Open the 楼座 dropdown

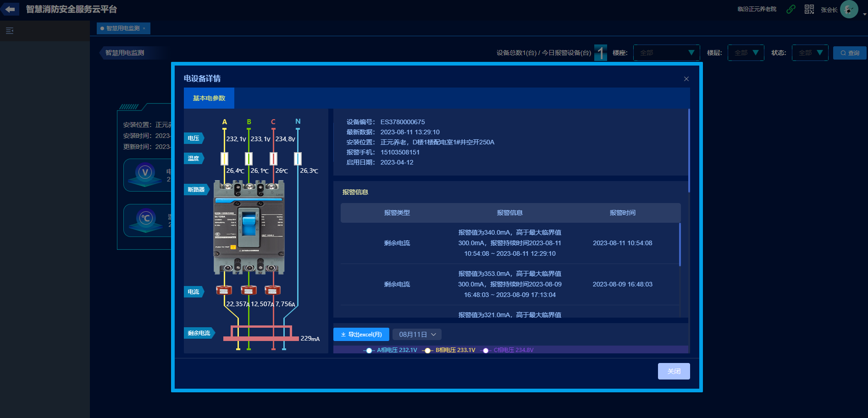click(x=666, y=53)
